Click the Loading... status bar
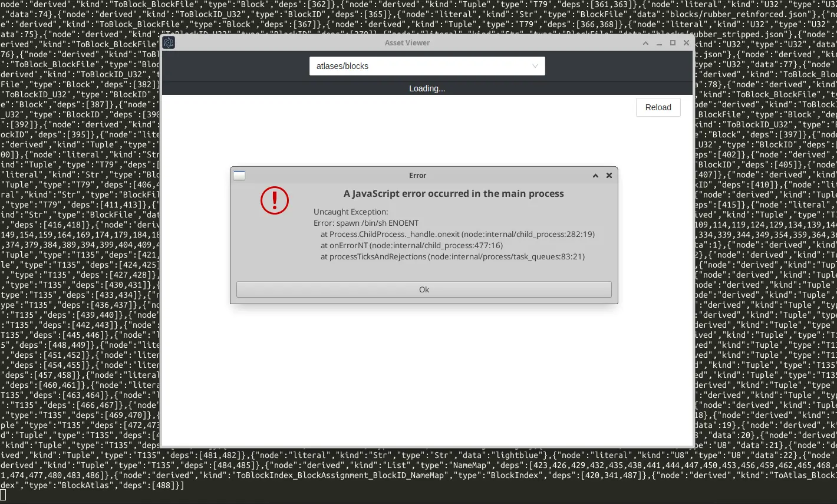 (427, 88)
